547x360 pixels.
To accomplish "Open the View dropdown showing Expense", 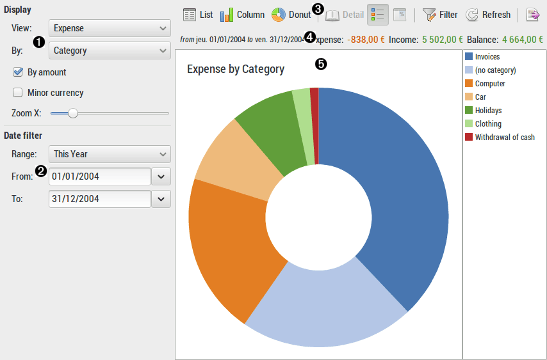I will tap(110, 28).
